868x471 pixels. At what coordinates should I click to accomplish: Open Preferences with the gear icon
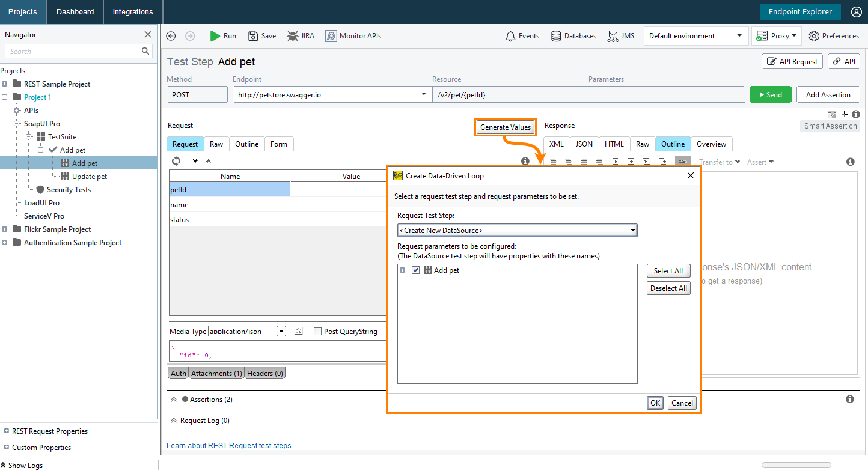(834, 36)
